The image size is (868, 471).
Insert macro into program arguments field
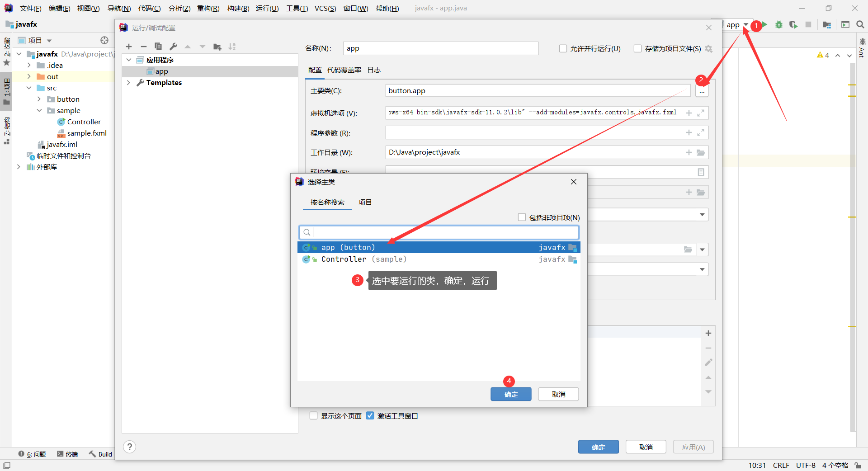(689, 132)
